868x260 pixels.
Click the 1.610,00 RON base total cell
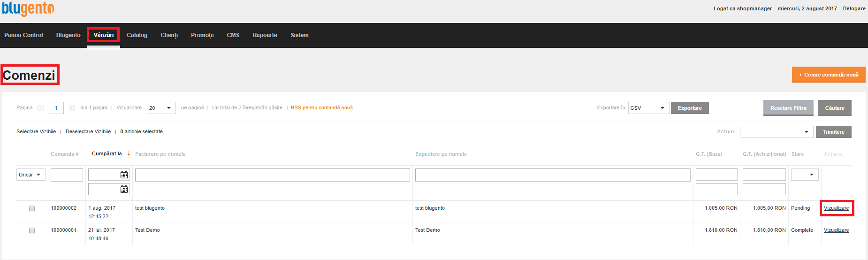pos(721,230)
